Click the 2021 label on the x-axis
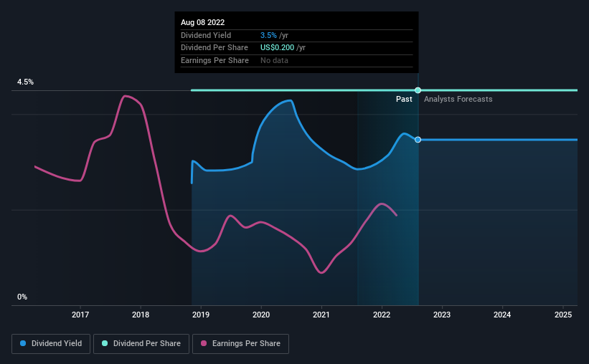The height and width of the screenshot is (364, 589). pyautogui.click(x=321, y=315)
